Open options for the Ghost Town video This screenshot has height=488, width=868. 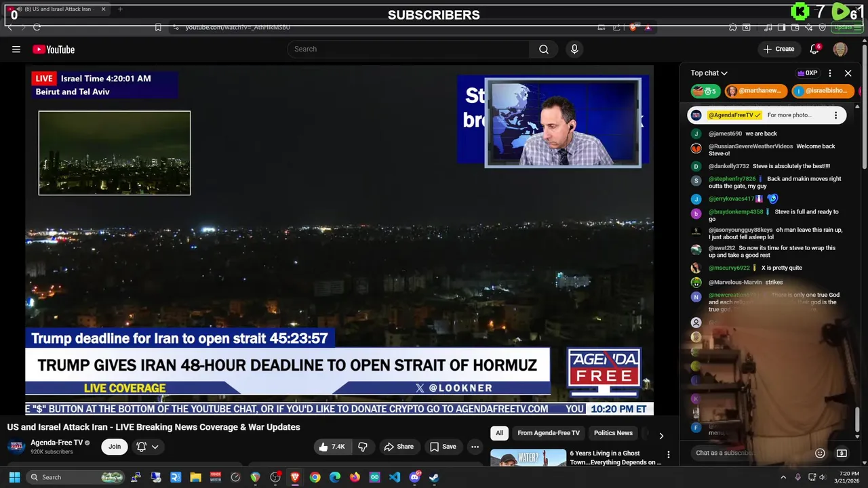(669, 455)
